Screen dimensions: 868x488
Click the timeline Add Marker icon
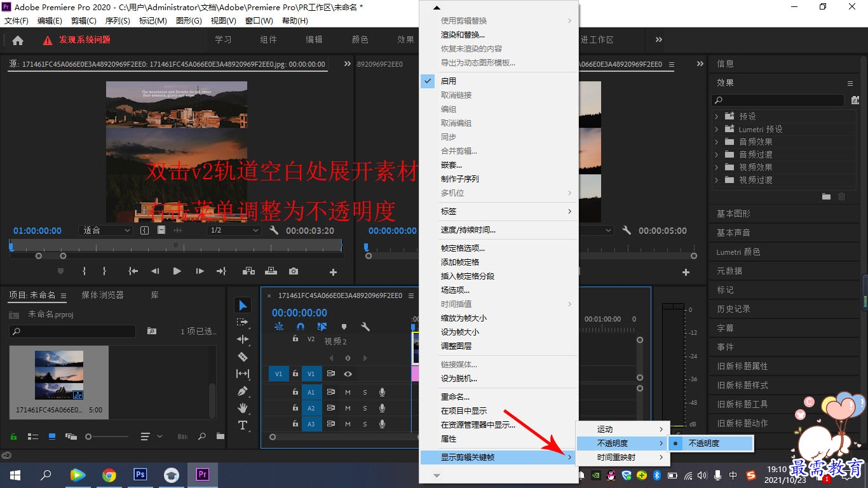point(344,327)
